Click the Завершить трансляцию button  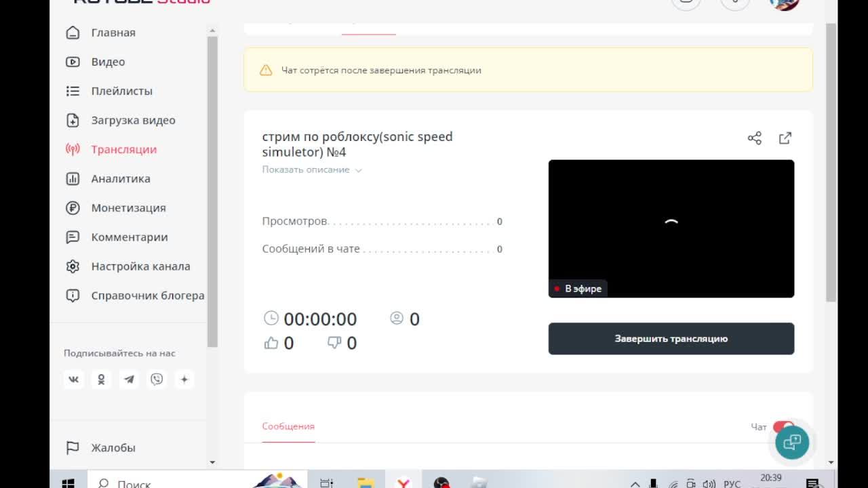pos(671,339)
